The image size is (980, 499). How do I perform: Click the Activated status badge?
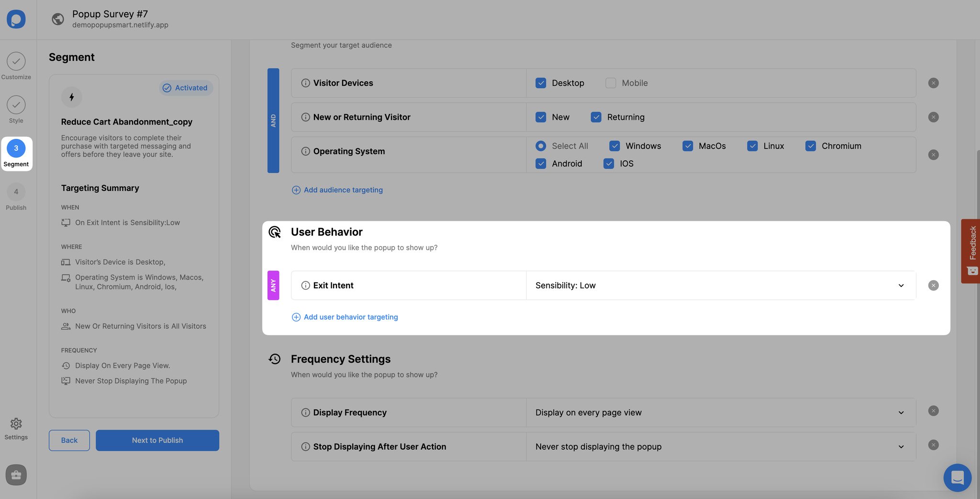pos(186,88)
